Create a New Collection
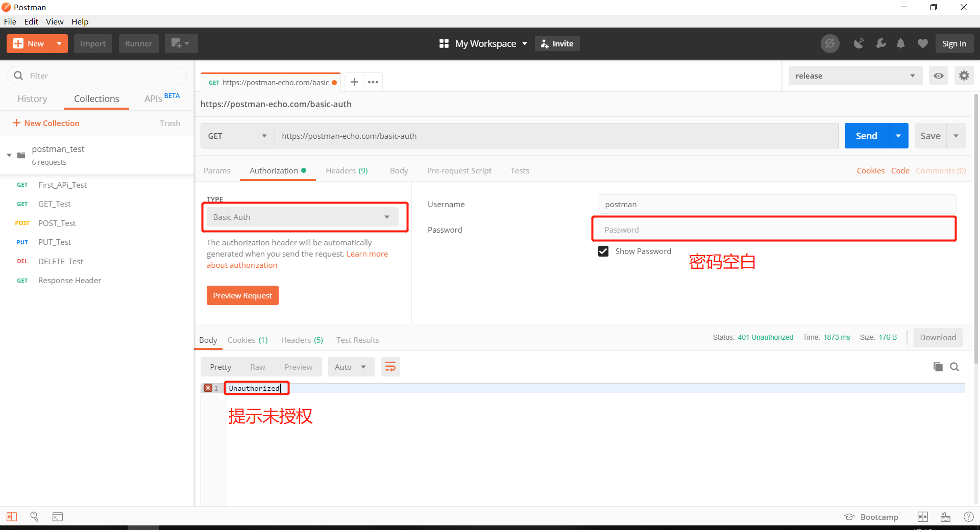This screenshot has width=980, height=530. pyautogui.click(x=46, y=123)
